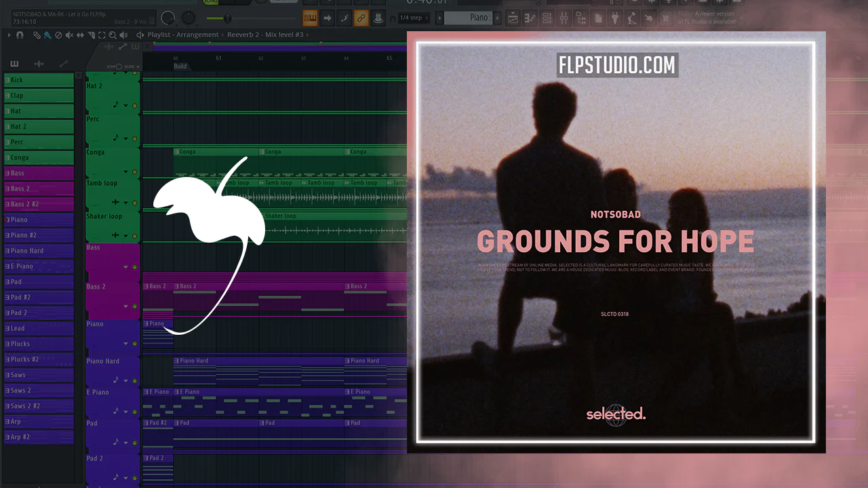
Task: Select the Playlist Mute tool
Action: pyautogui.click(x=68, y=35)
